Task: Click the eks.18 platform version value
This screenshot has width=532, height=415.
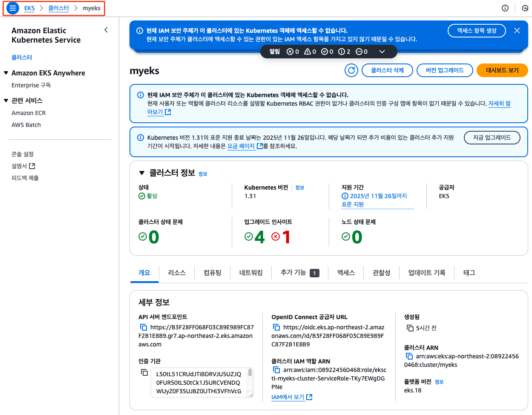Action: point(413,390)
